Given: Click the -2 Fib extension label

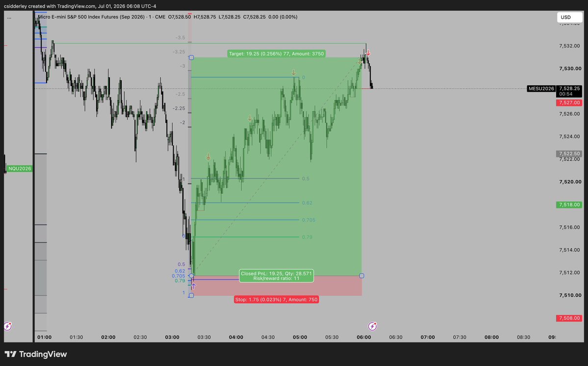Looking at the screenshot, I should [182, 123].
